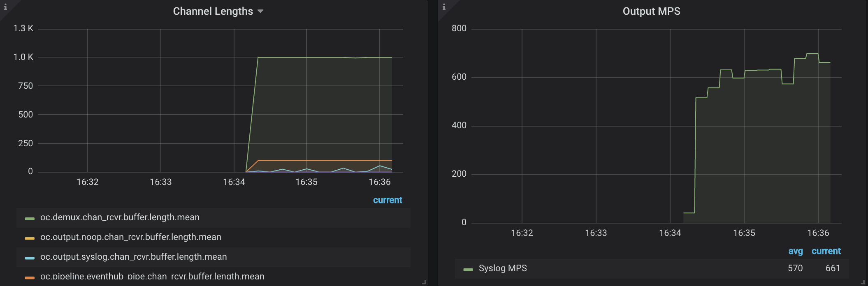Viewport: 868px width, 286px height.
Task: Click the green swatch beside Syslog MPS
Action: [468, 269]
